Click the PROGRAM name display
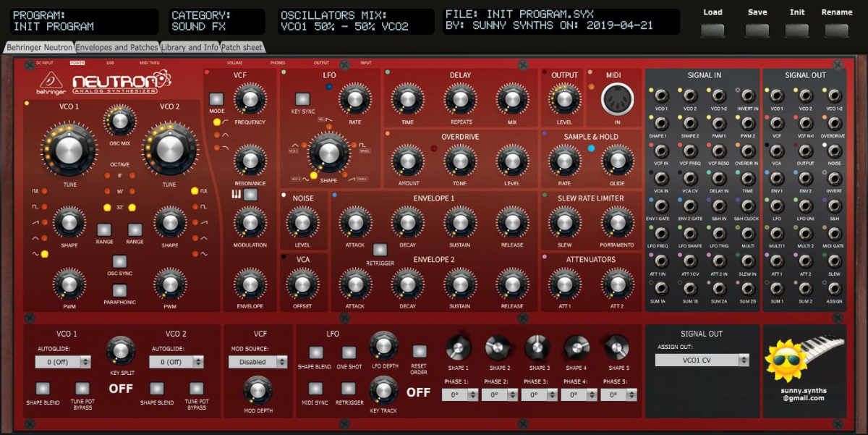 tap(84, 21)
